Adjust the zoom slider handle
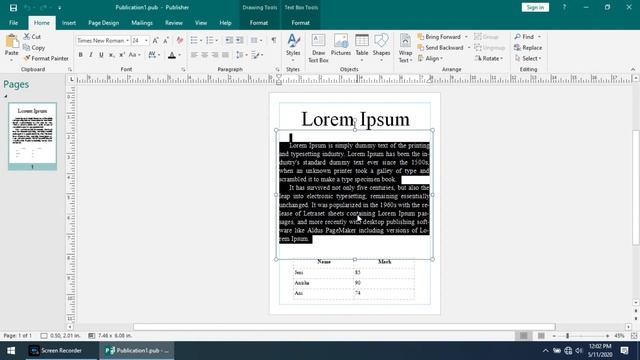Image resolution: width=640 pixels, height=360 pixels. pyautogui.click(x=567, y=336)
